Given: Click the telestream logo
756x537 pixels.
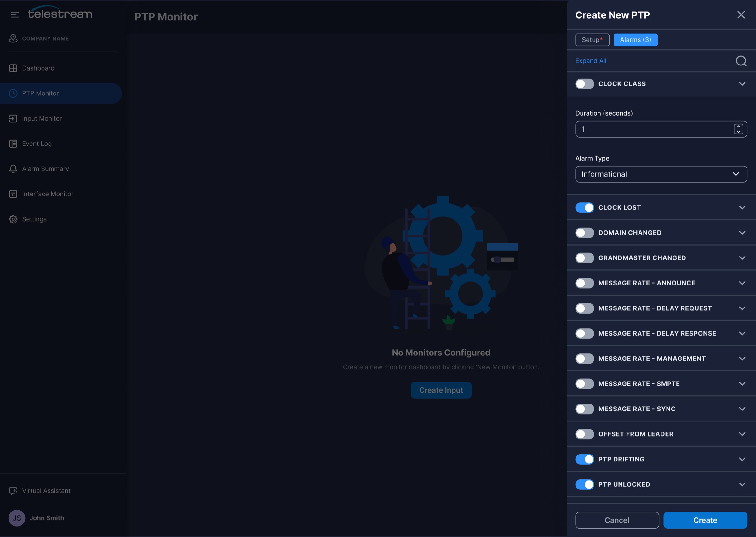Looking at the screenshot, I should (60, 13).
